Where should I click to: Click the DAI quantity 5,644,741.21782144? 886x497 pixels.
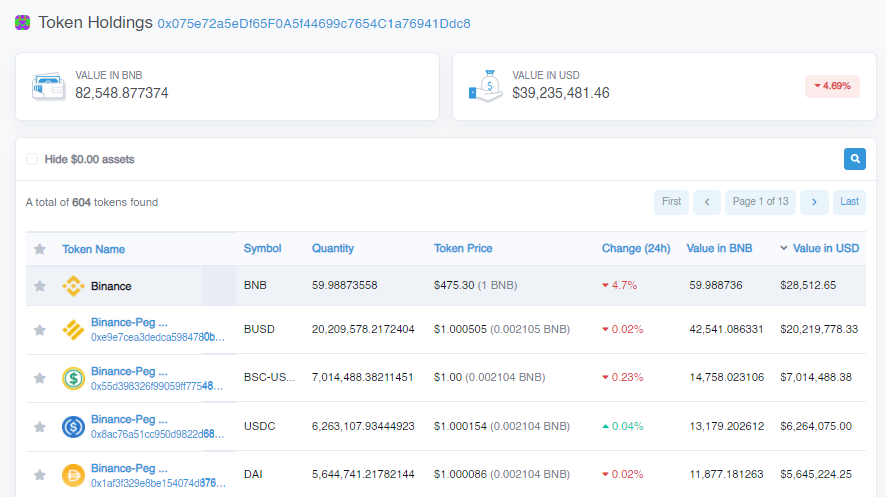(x=363, y=474)
